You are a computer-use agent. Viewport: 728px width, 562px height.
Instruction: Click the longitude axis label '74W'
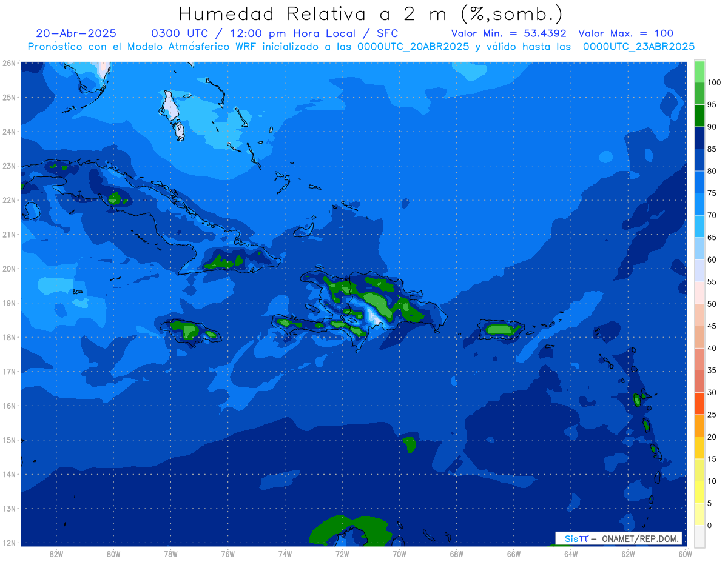pyautogui.click(x=285, y=553)
